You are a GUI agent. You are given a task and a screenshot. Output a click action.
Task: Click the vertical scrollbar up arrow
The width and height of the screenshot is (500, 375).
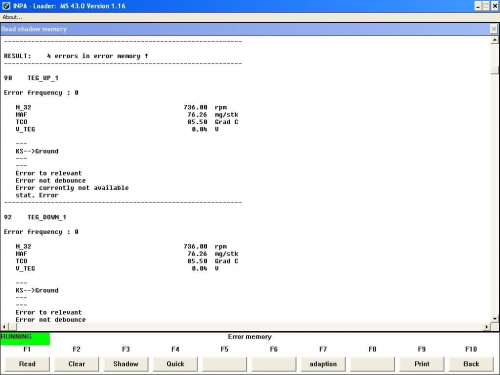coord(495,40)
